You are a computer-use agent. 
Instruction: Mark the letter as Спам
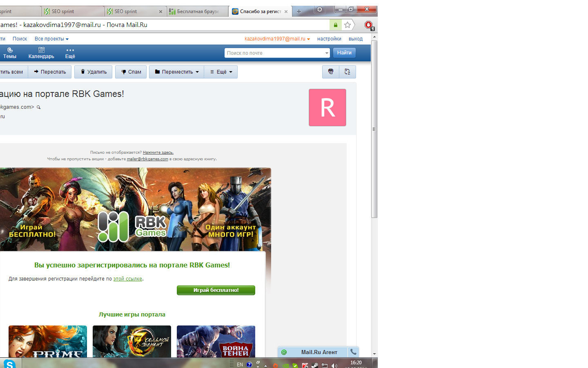click(x=131, y=72)
